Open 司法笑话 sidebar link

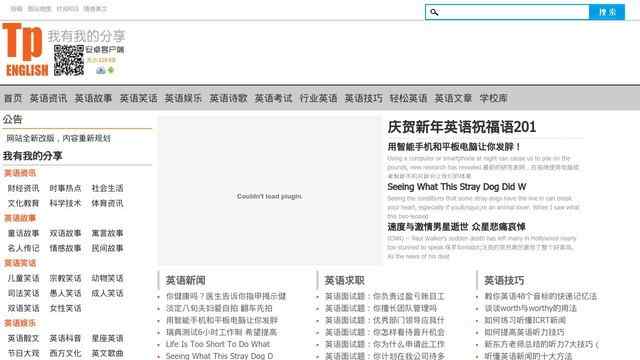[24, 293]
